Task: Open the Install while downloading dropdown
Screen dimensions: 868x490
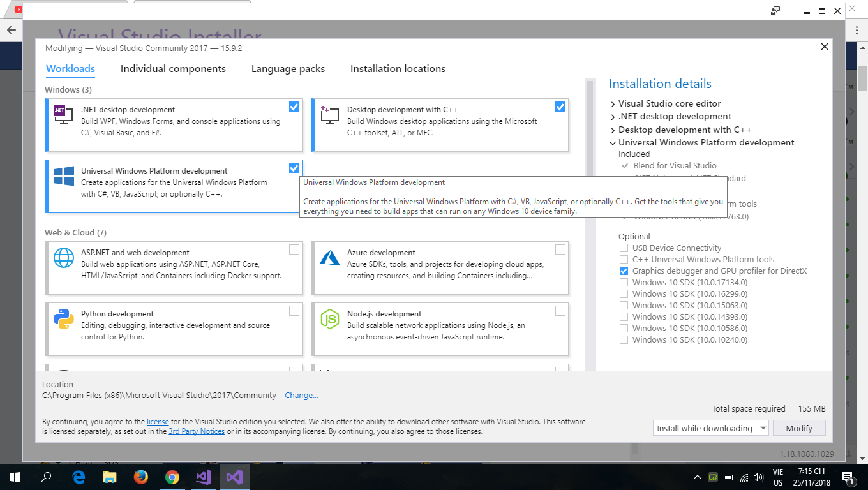Action: click(710, 428)
